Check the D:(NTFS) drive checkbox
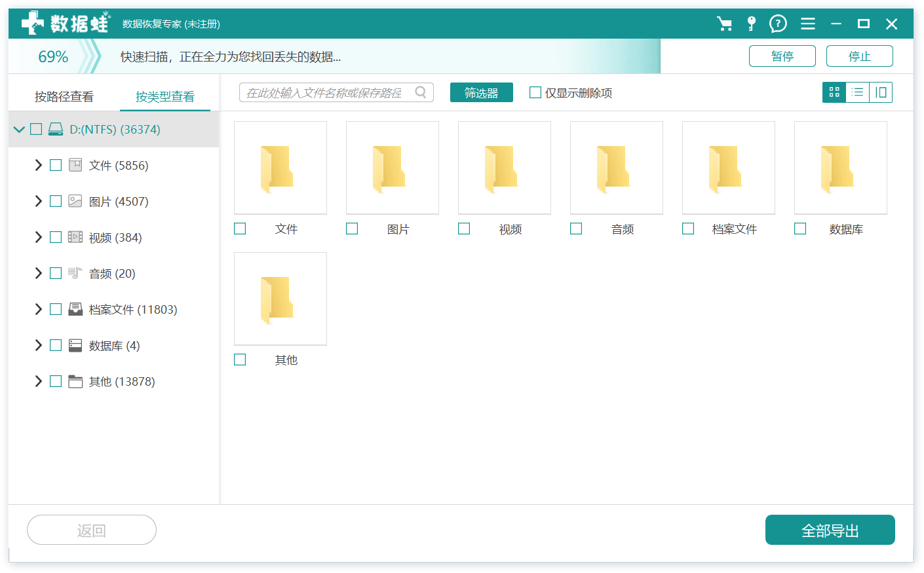Viewport: 924px width, 573px height. click(36, 129)
